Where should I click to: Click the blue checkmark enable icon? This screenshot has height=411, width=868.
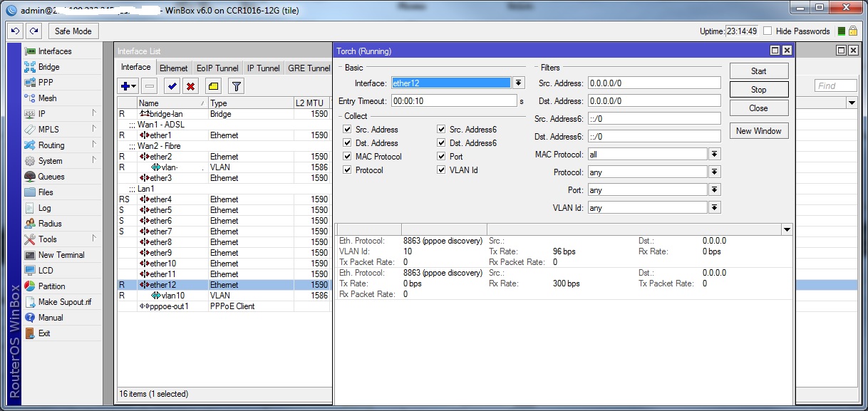(172, 86)
